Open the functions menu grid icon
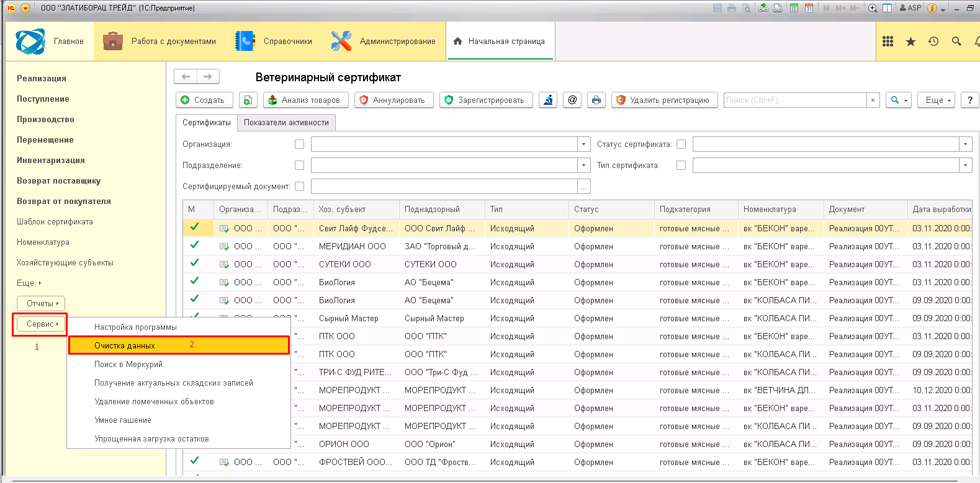The height and width of the screenshot is (483, 980). coord(888,42)
